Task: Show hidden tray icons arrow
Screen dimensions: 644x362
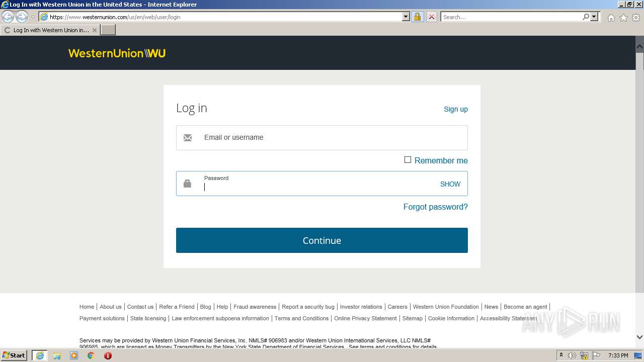Action: [x=561, y=355]
